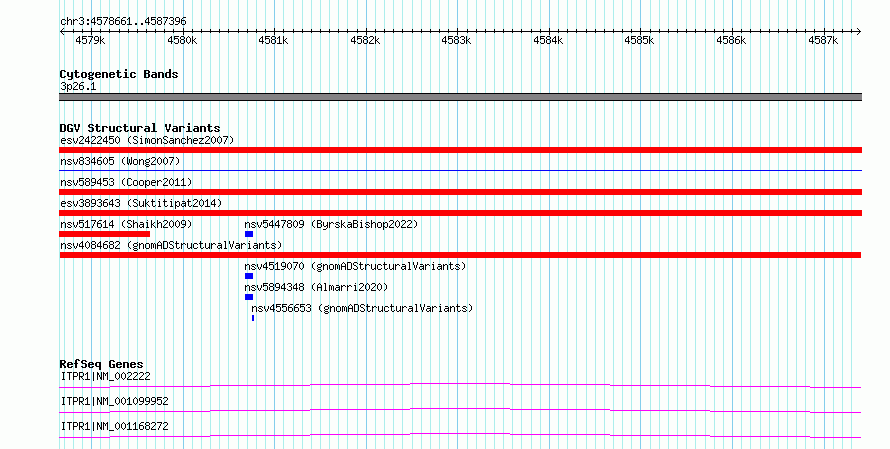Click the 4586k ruler tick label

[731, 41]
